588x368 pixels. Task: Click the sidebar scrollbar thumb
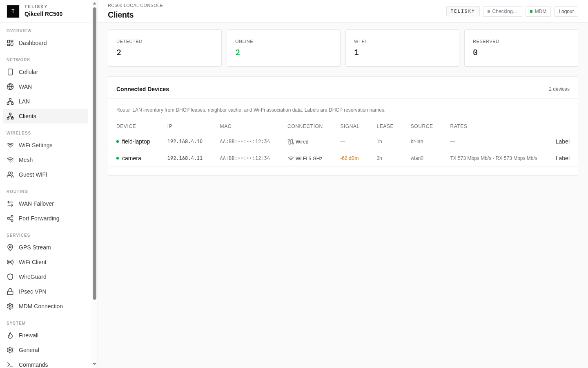94,153
